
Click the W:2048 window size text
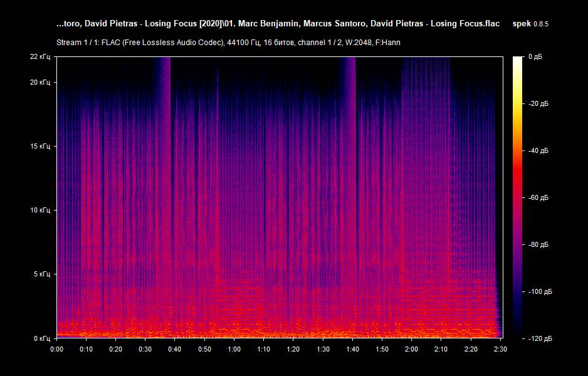(x=351, y=43)
